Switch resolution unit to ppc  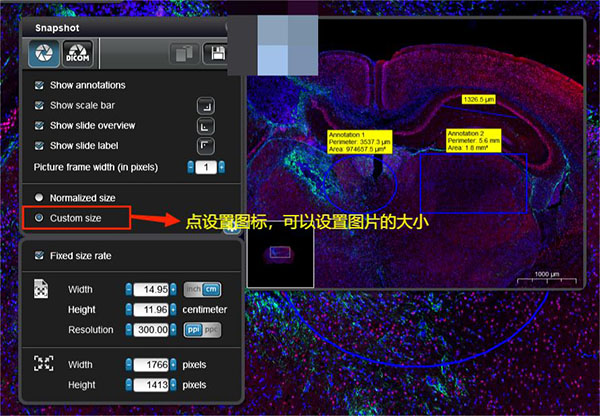(212, 329)
